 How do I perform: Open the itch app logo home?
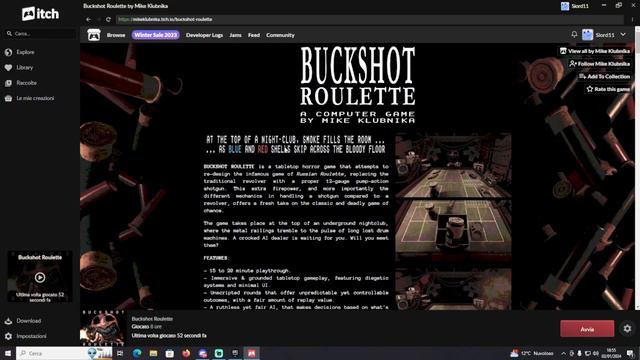(40, 14)
